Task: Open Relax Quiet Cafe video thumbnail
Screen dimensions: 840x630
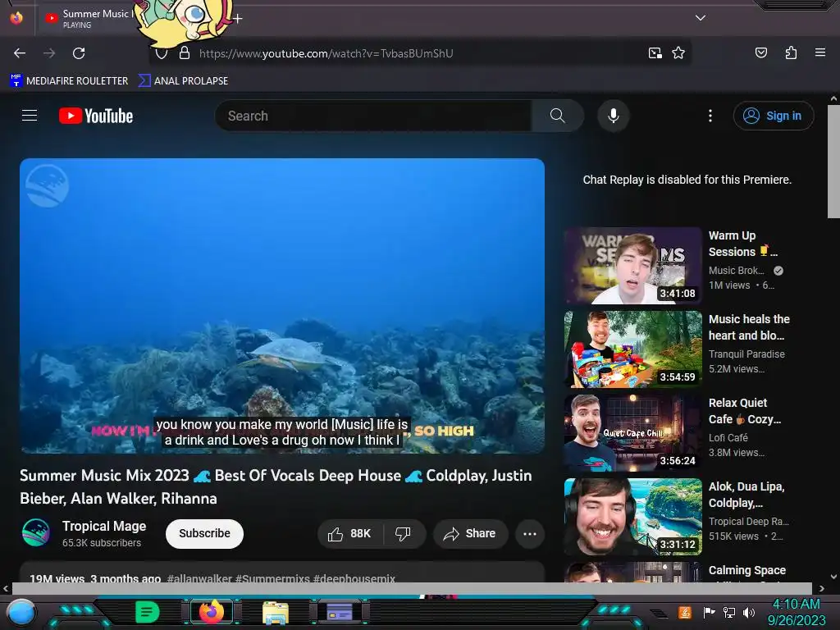Action: coord(632,432)
